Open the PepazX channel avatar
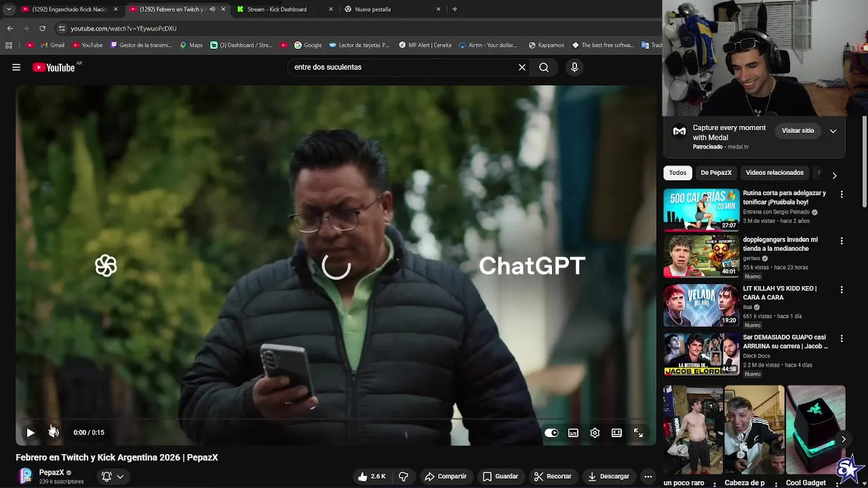This screenshot has height=488, width=868. tap(26, 476)
